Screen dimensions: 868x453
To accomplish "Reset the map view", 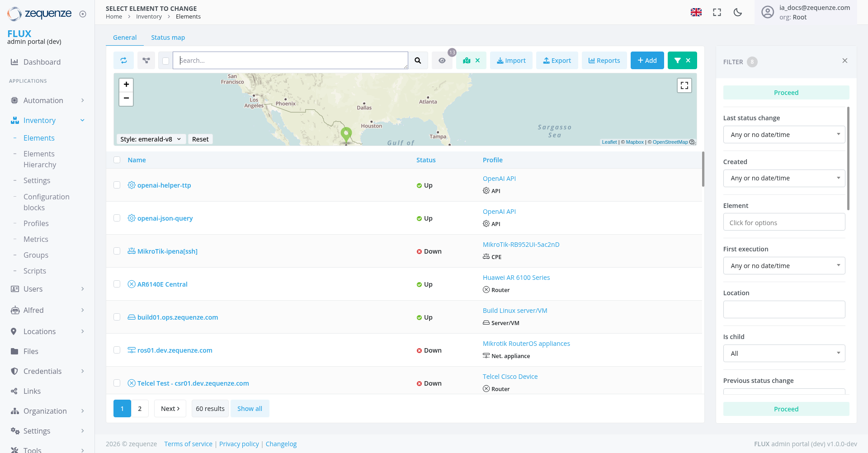I will click(200, 139).
